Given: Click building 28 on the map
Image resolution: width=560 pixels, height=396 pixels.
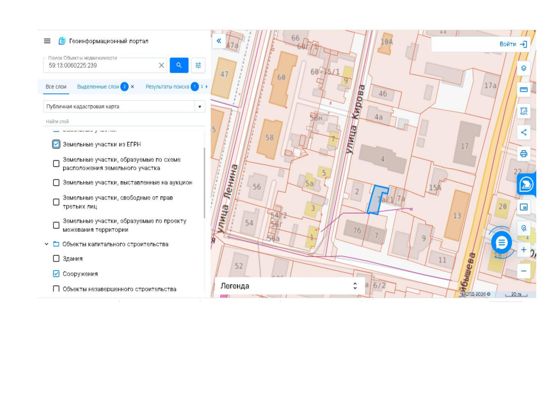Looking at the screenshot, I should [502, 207].
